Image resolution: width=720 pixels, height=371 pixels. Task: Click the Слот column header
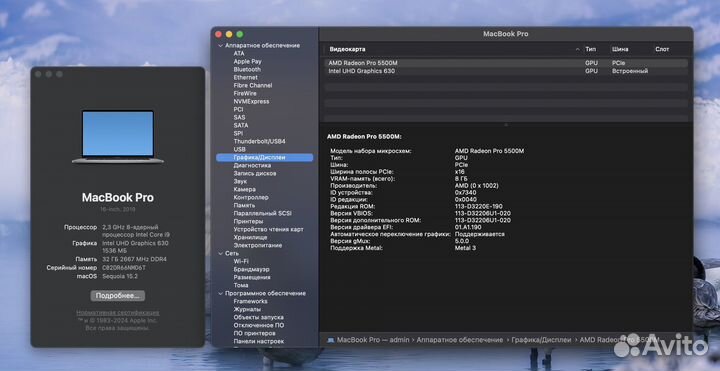(662, 49)
